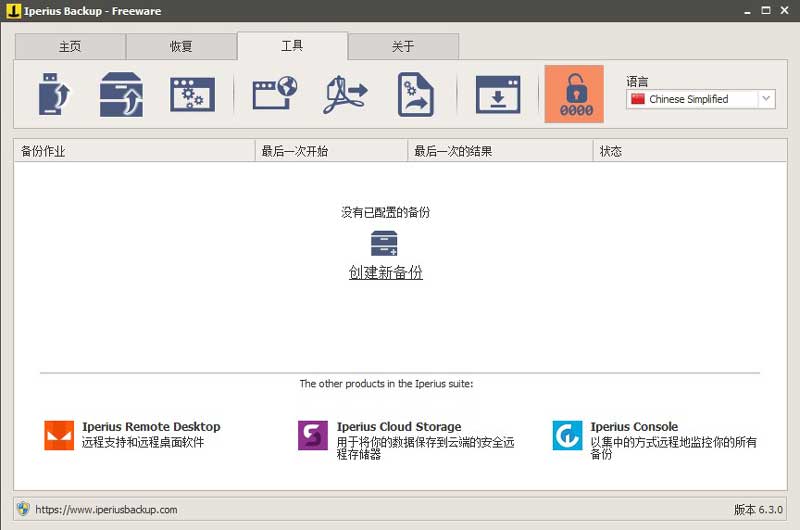Maximize the Iperius Backup window
800x530 pixels.
click(766, 10)
